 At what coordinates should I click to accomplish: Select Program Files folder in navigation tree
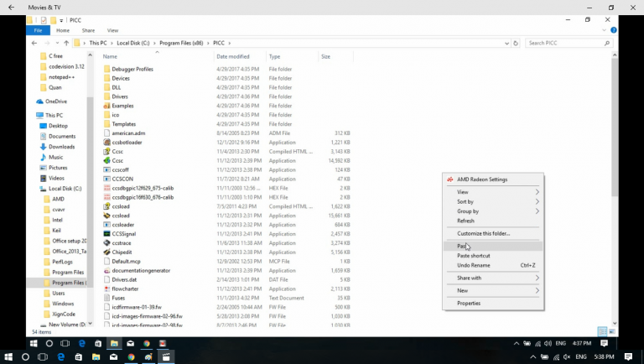point(68,272)
